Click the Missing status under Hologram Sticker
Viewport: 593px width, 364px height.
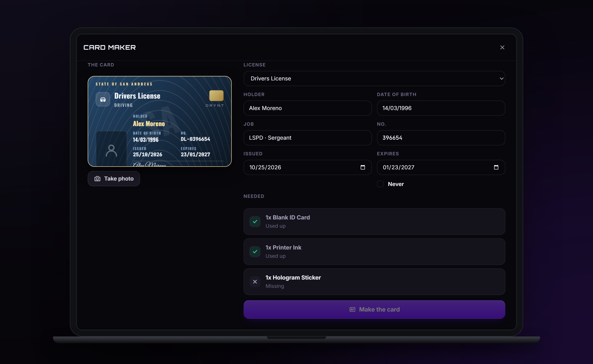pyautogui.click(x=275, y=286)
